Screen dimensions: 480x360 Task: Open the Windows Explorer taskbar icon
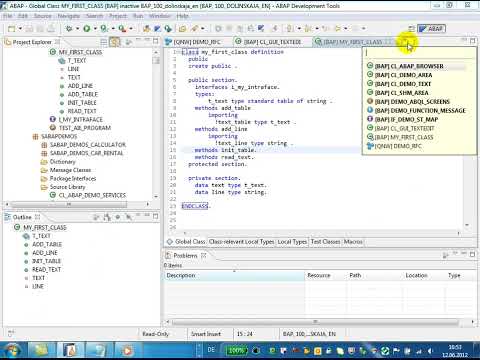[x=42, y=351]
